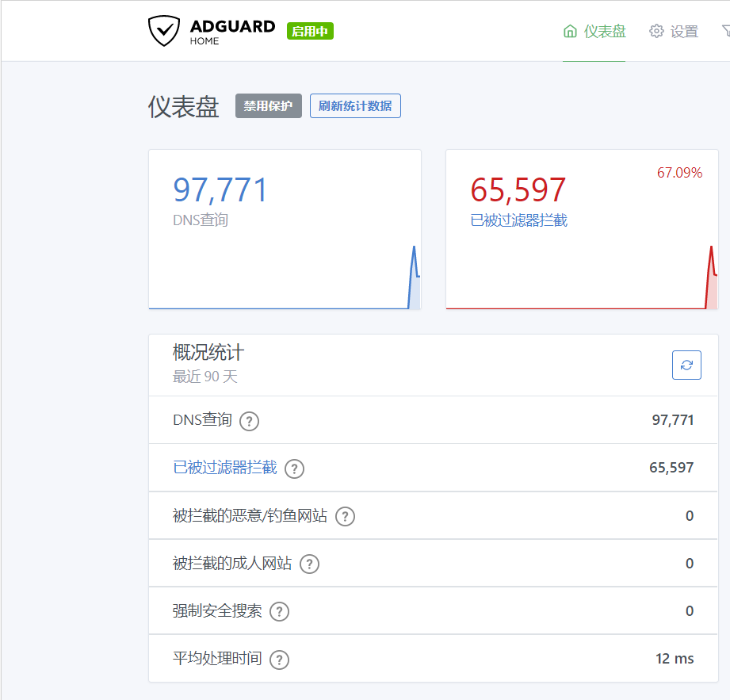The image size is (730, 700).
Task: Click help icon next to 被拦截的成人网站
Action: 309,564
